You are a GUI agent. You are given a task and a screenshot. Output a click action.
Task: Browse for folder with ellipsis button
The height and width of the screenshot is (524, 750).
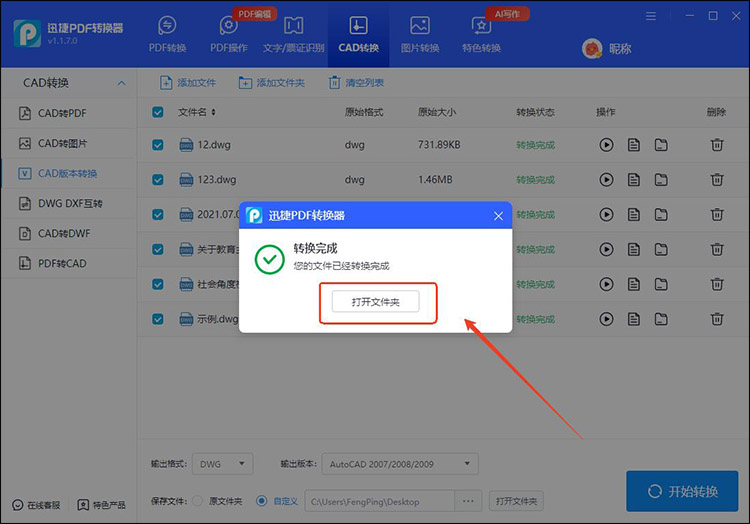[468, 502]
